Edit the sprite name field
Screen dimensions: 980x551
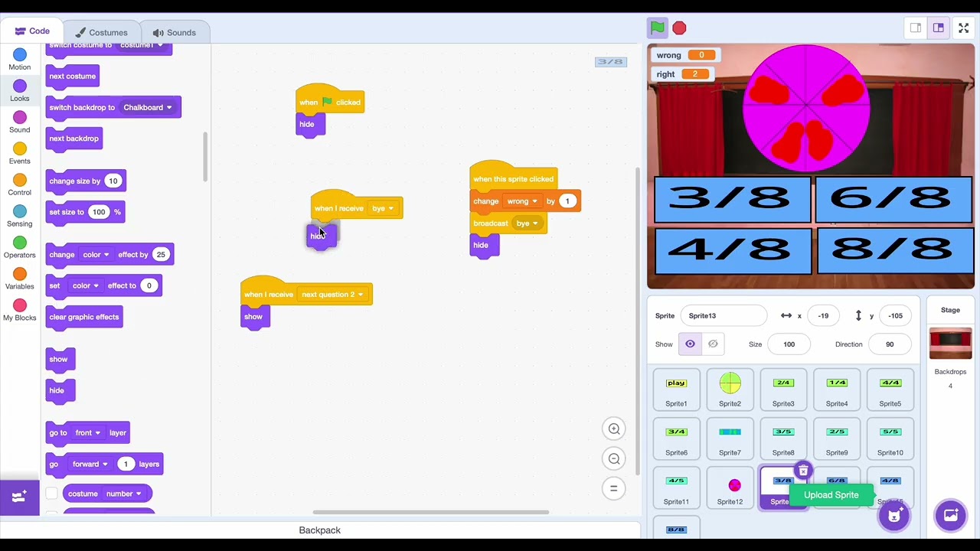724,316
